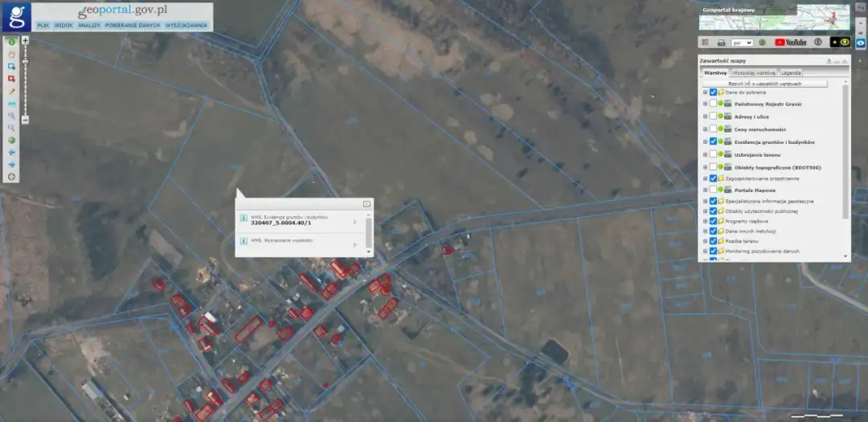Go to previous view with left arrow

(12, 152)
